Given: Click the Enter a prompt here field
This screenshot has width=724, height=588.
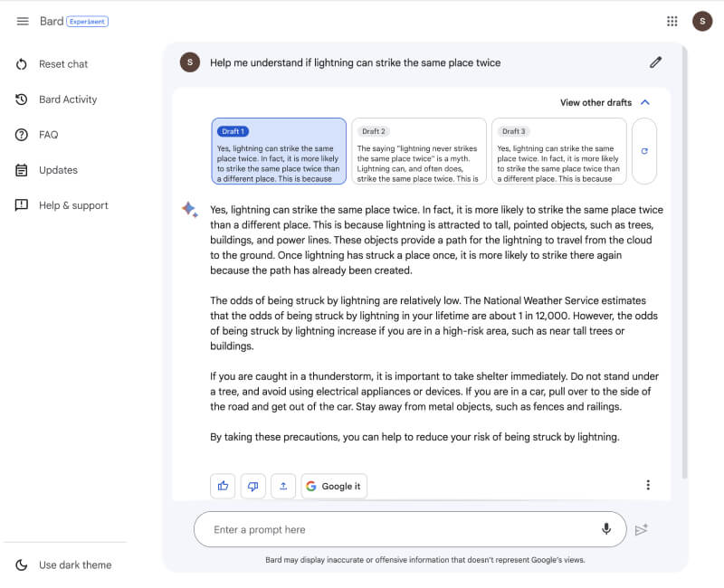Looking at the screenshot, I should click(398, 530).
